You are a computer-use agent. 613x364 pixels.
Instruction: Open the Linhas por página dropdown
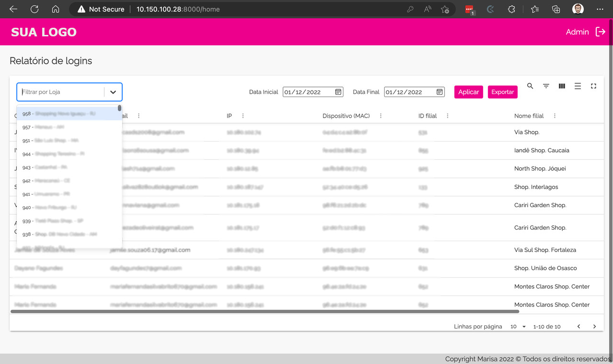click(518, 327)
